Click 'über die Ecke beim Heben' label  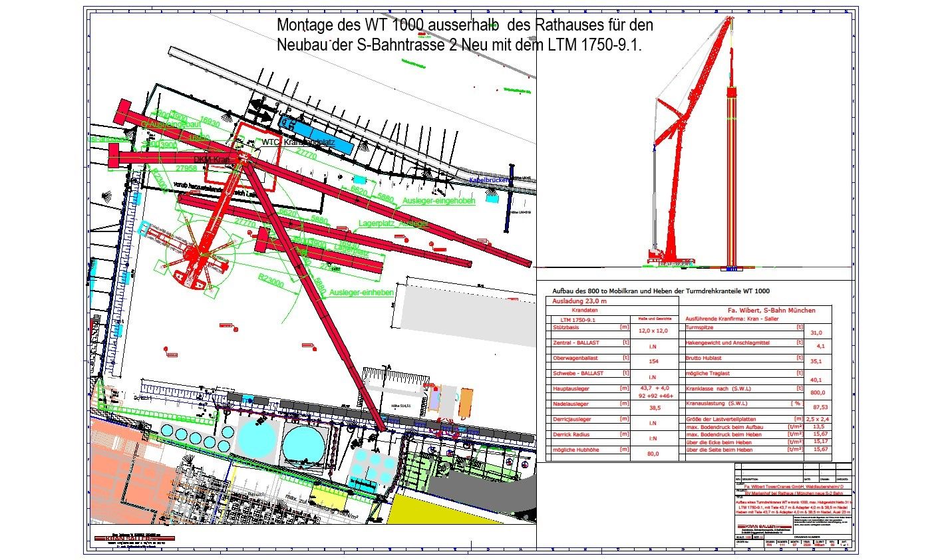718,442
